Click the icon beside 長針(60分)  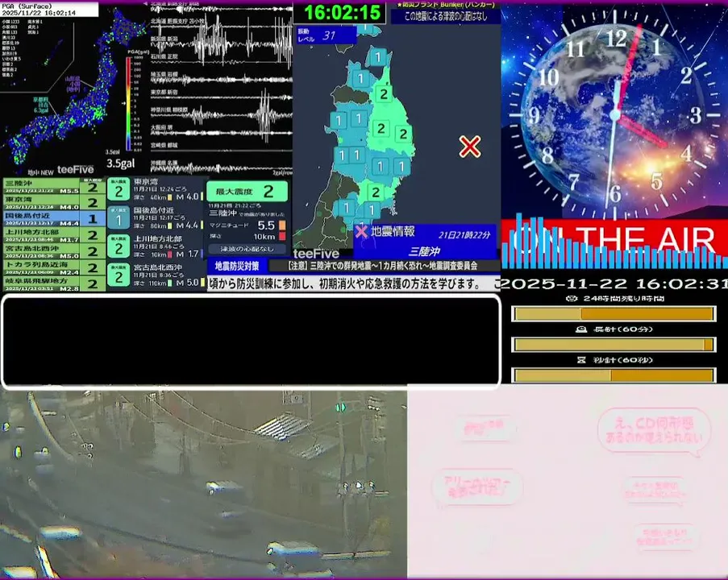pyautogui.click(x=581, y=329)
